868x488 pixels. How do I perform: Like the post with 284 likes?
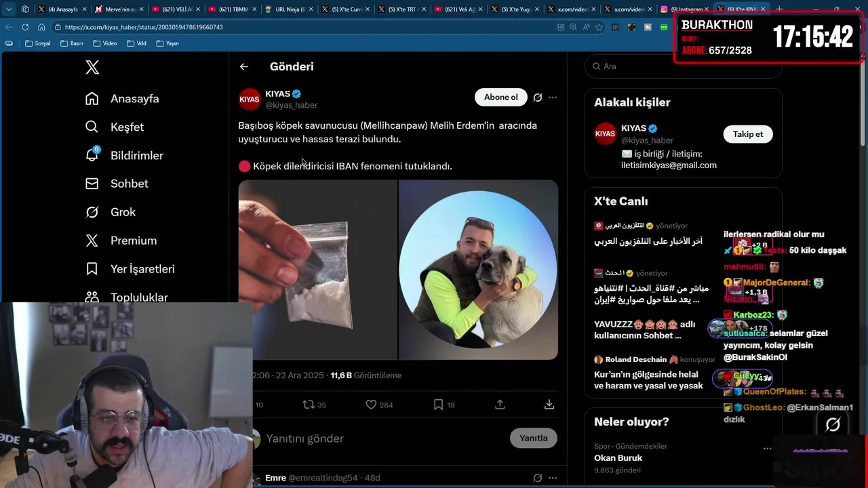(379, 405)
